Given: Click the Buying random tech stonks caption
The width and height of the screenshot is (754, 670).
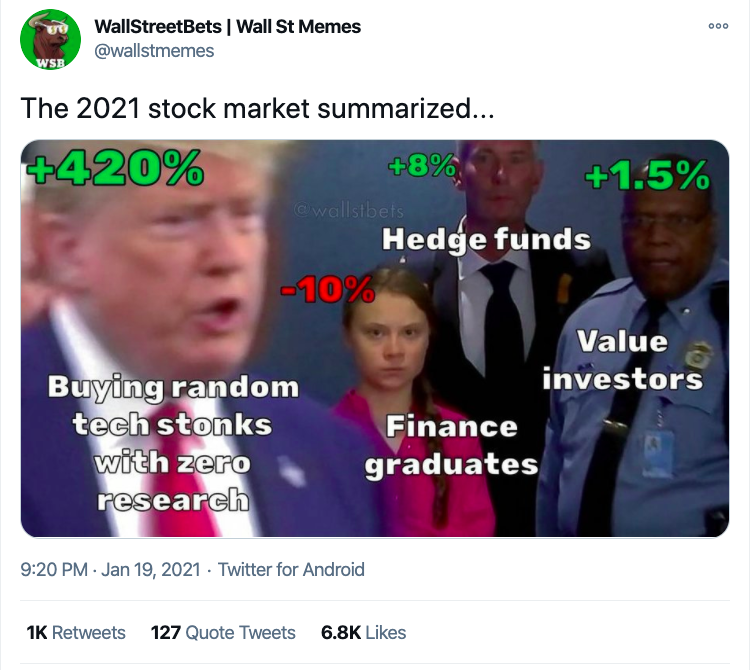Looking at the screenshot, I should [173, 442].
